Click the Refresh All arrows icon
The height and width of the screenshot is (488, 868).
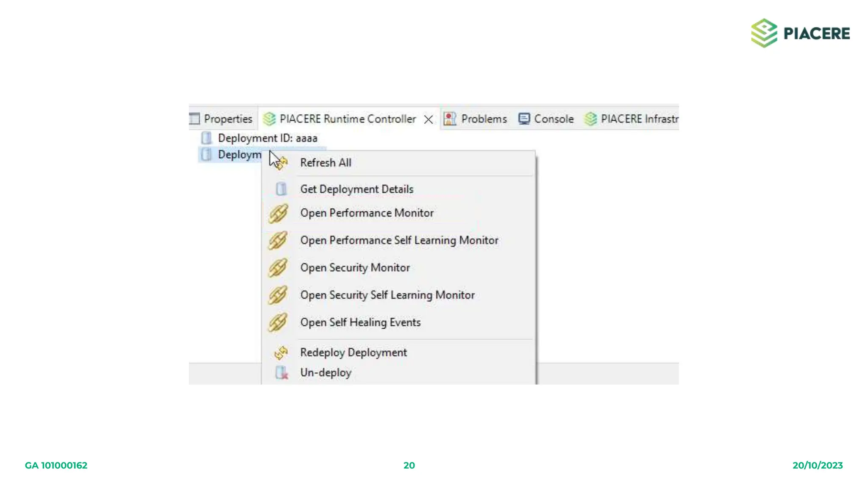[x=282, y=164]
